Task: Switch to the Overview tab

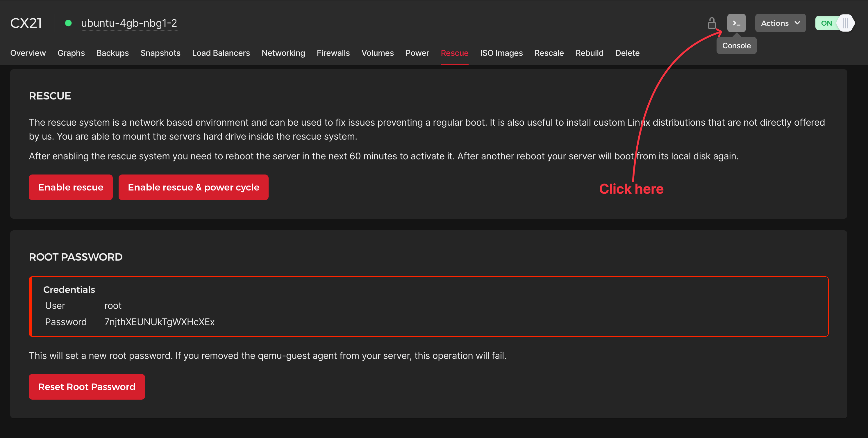Action: click(28, 53)
